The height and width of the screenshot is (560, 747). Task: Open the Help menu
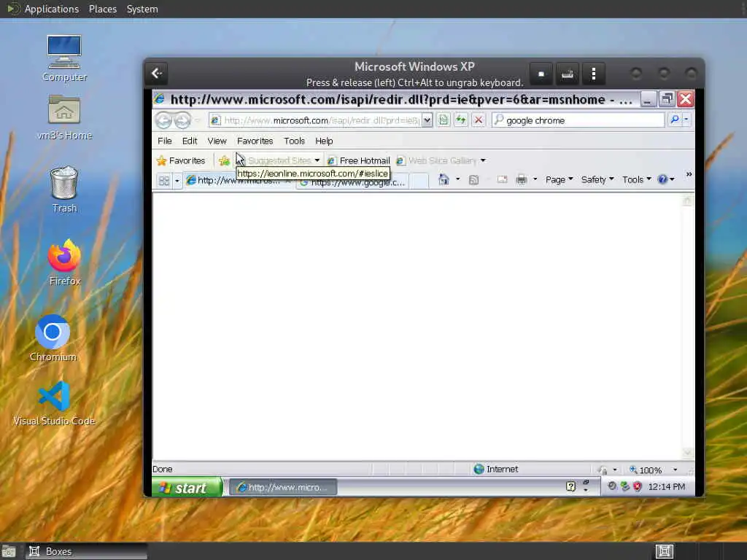coord(324,141)
